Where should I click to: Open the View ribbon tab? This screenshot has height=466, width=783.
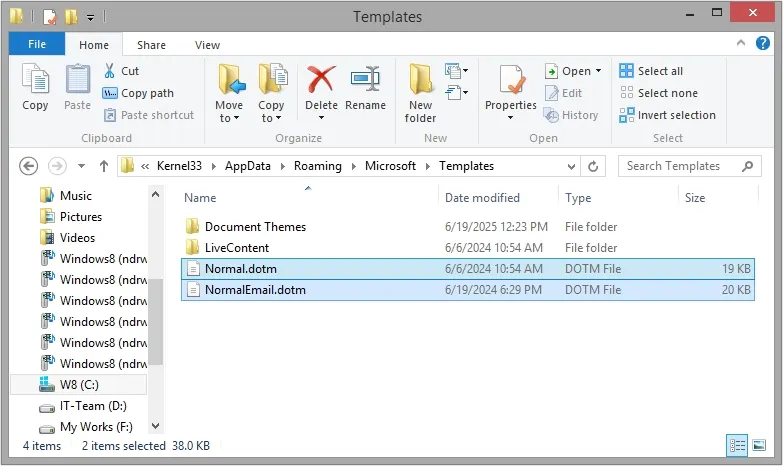(207, 44)
